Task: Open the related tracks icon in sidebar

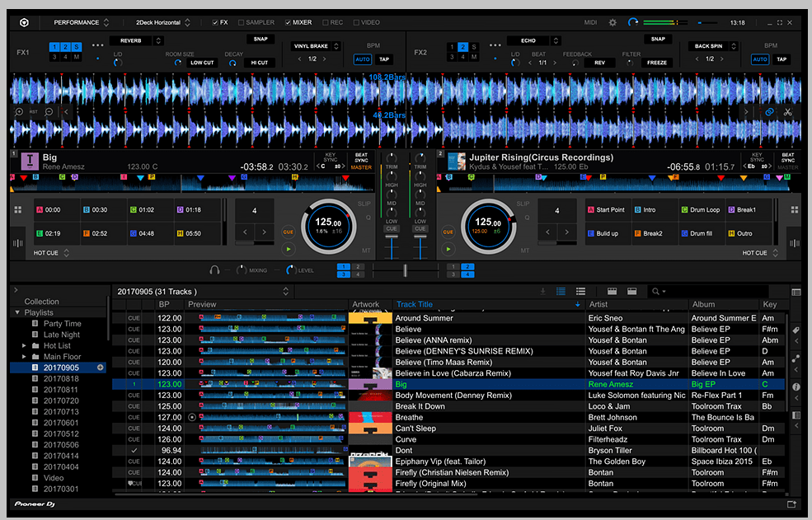Action: (796, 358)
